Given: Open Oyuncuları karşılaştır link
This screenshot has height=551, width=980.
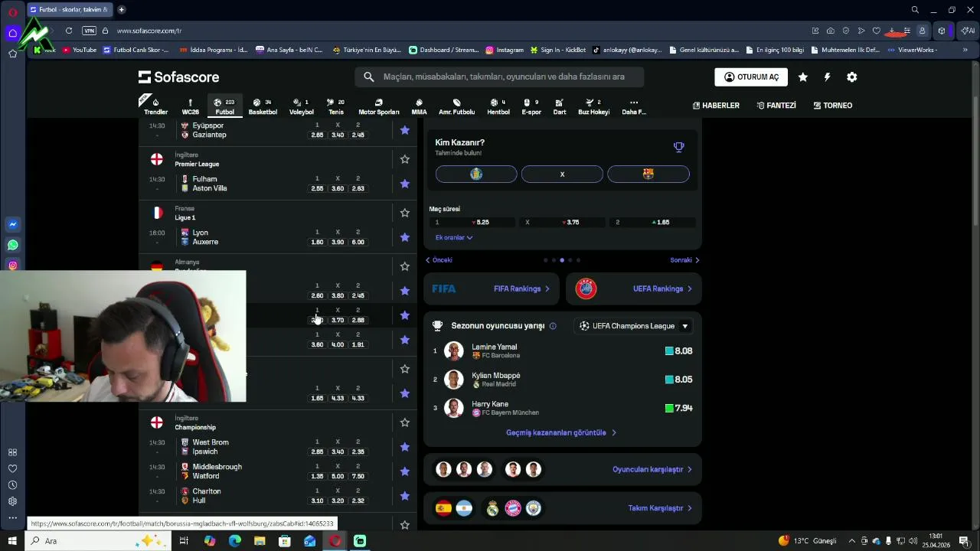Looking at the screenshot, I should click(x=652, y=470).
